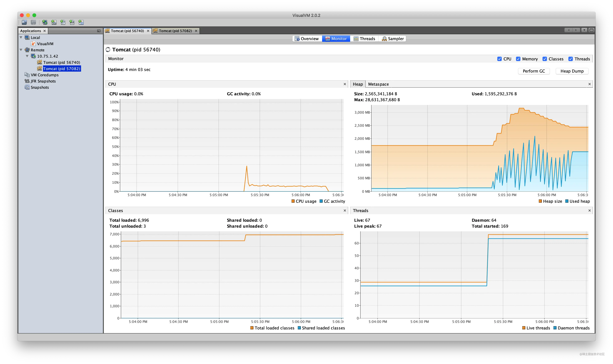Viewport: 613px width, 364px height.
Task: Select Tomcat (pid 57082) in Applications tree
Action: tap(62, 69)
